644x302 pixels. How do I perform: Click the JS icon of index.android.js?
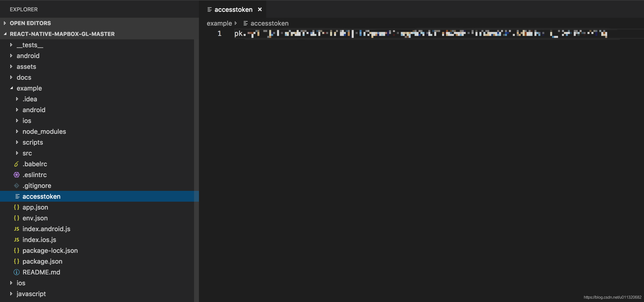coord(16,229)
